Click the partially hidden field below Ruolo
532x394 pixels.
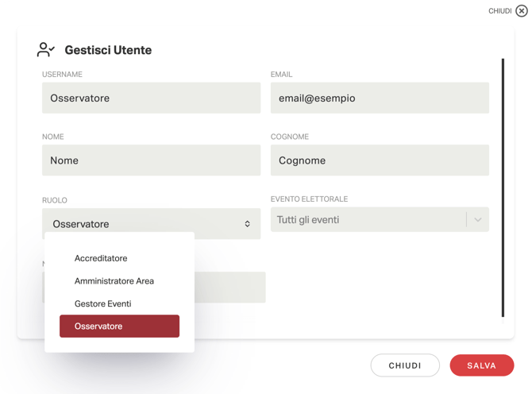230,288
